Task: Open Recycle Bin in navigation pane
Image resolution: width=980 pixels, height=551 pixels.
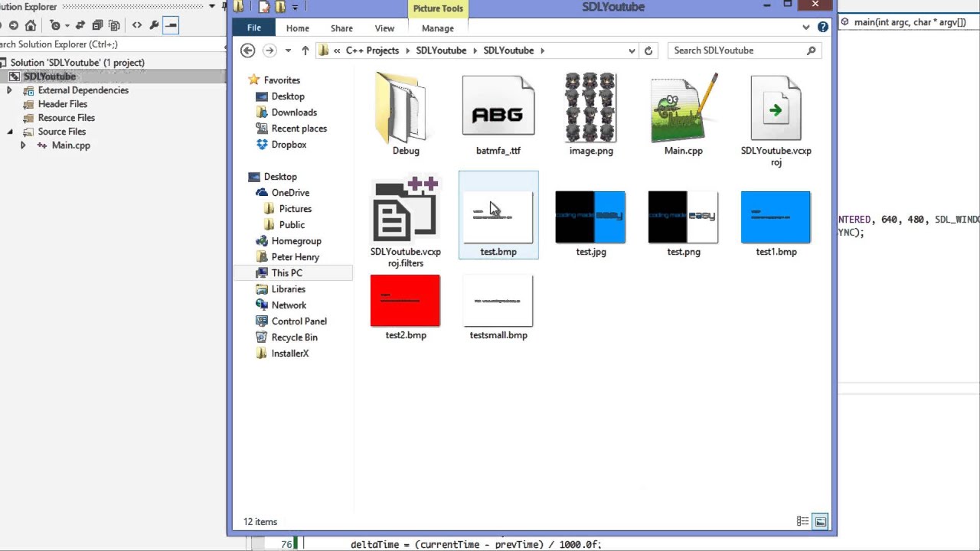Action: pos(294,337)
